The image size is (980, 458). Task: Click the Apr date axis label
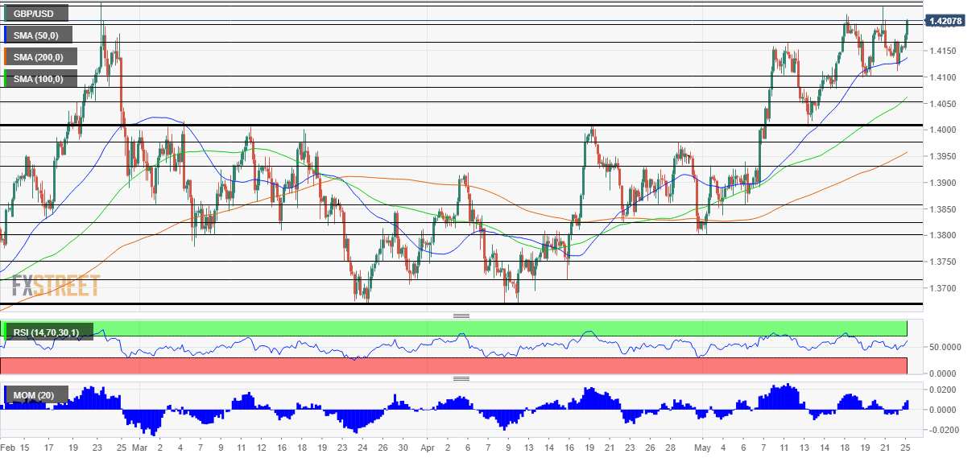[428, 448]
